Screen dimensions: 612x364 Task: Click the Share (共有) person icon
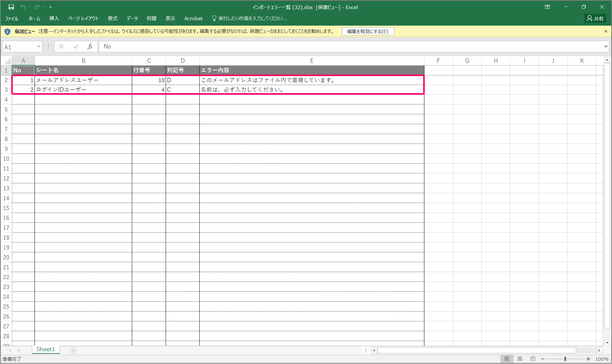click(589, 18)
